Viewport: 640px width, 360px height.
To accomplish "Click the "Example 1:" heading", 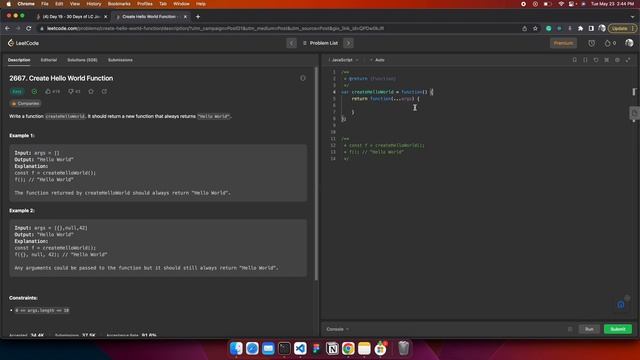I will click(x=22, y=136).
